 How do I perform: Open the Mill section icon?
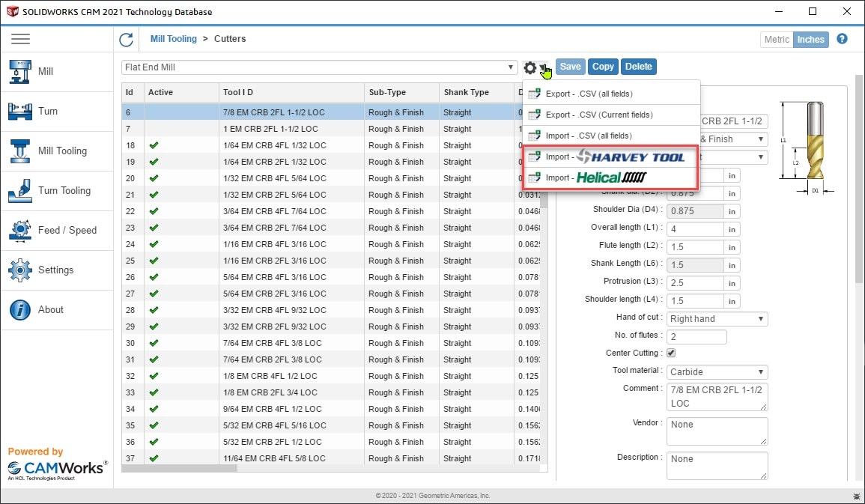click(x=20, y=72)
